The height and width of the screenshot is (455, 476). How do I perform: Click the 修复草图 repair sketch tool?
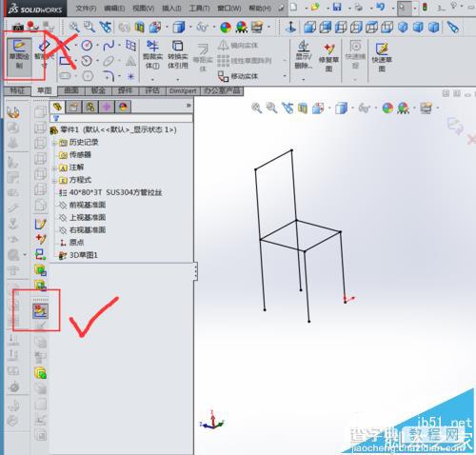coord(328,57)
